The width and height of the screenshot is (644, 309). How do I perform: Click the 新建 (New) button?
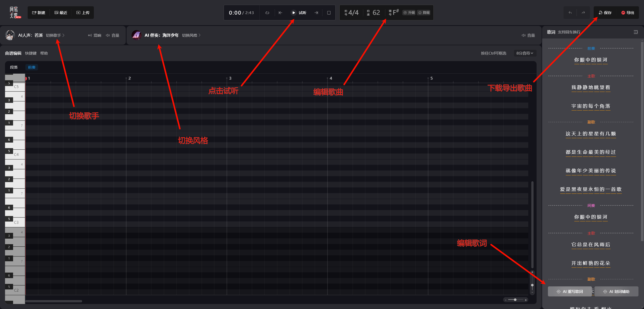39,13
